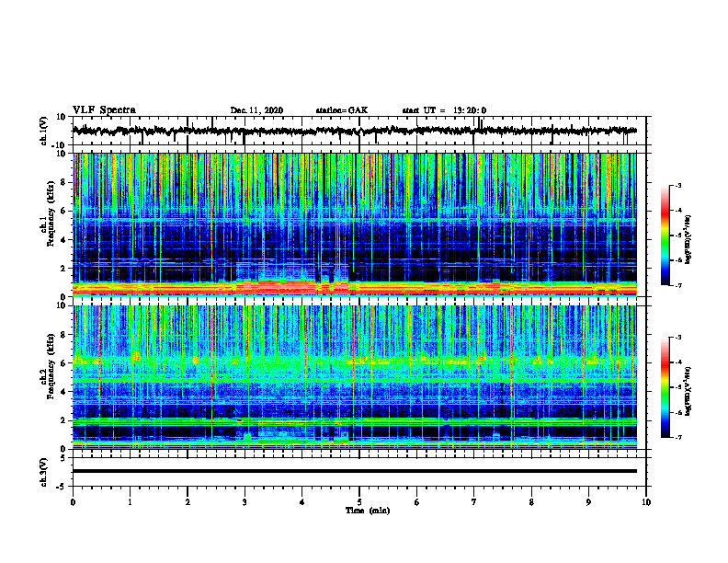Viewport: 728px width, 563px height.
Task: Click the ch.1 voltage waveform trace panel
Action: click(x=358, y=131)
